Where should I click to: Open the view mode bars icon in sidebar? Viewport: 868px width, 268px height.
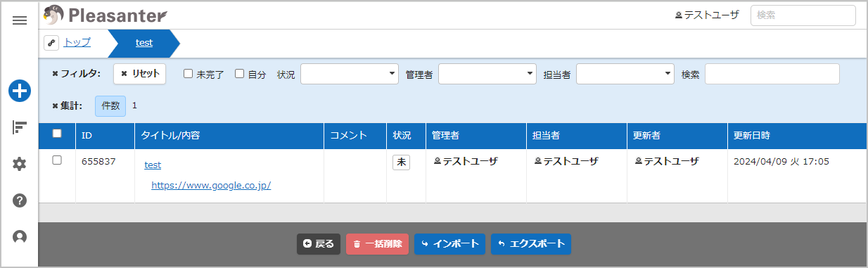(x=20, y=127)
